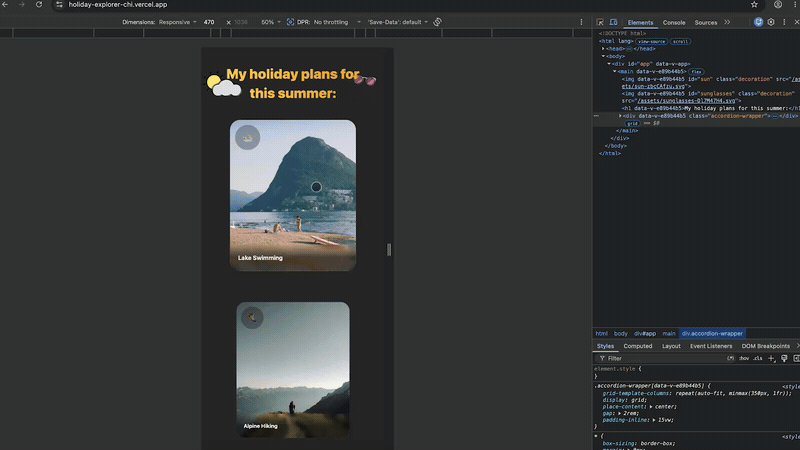The image size is (800, 450).
Task: Open the Event Listeners tab
Action: click(x=711, y=346)
